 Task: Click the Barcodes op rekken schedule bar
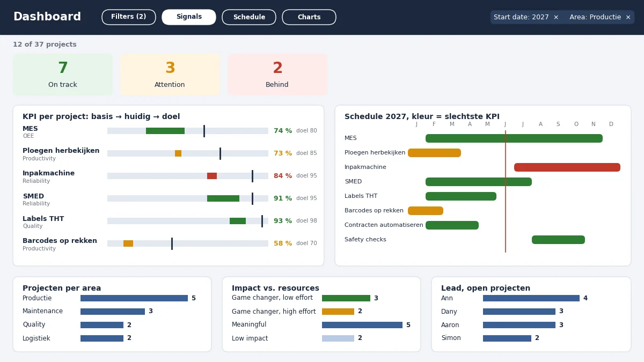pos(426,211)
